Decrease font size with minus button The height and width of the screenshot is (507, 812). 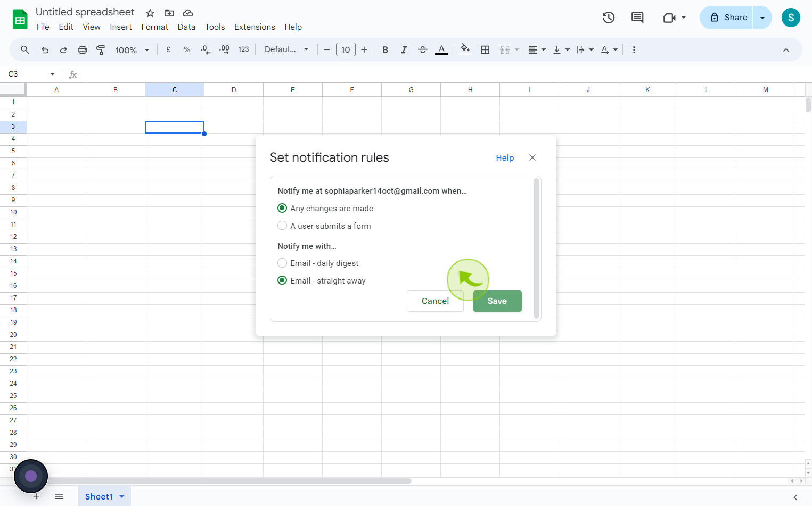tap(327, 49)
